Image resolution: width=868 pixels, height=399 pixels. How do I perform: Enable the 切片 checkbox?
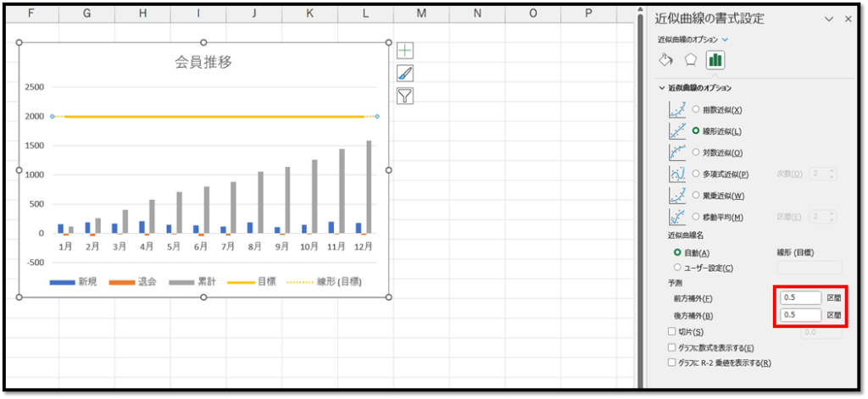pyautogui.click(x=672, y=331)
